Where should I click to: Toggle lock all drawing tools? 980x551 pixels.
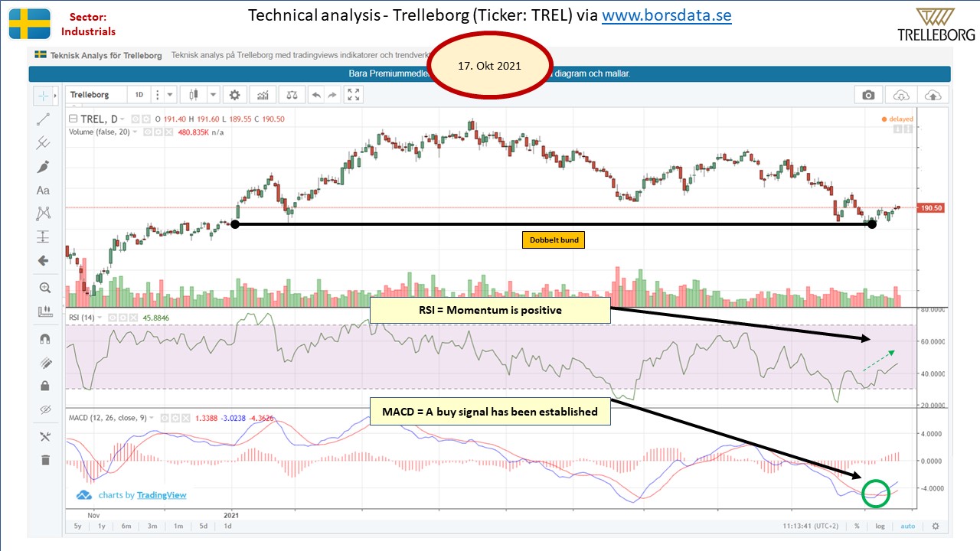(x=44, y=386)
